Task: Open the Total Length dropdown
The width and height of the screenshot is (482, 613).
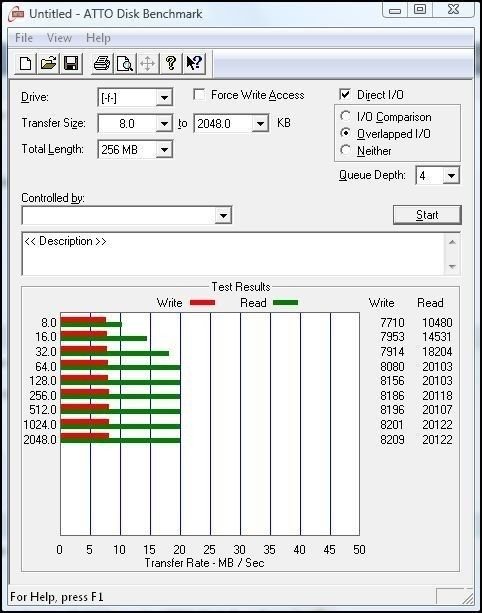Action: tap(164, 149)
